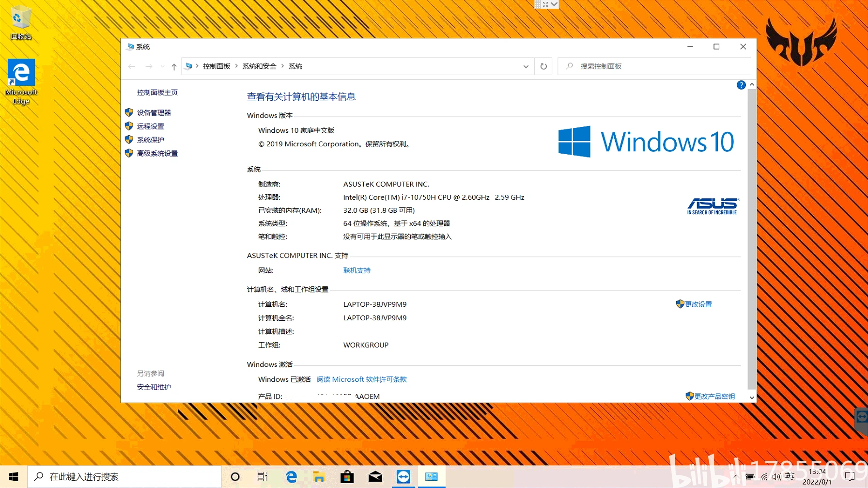Open recent locations dropdown arrow
The image size is (868, 488).
tap(162, 66)
